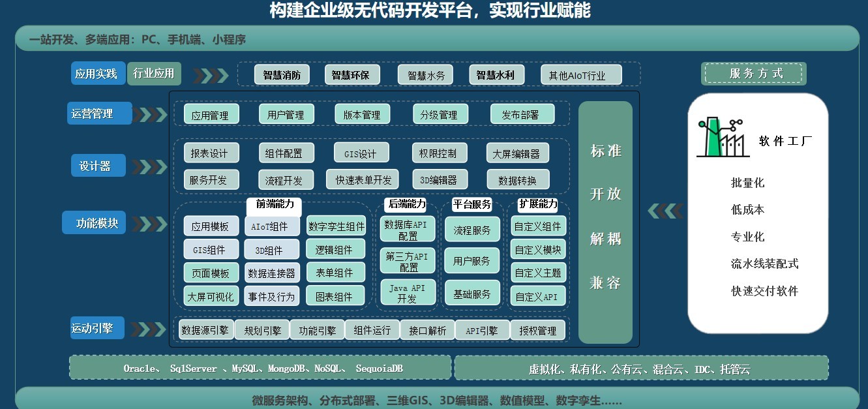
Task: Select the 应用实践 blue label
Action: [x=97, y=74]
